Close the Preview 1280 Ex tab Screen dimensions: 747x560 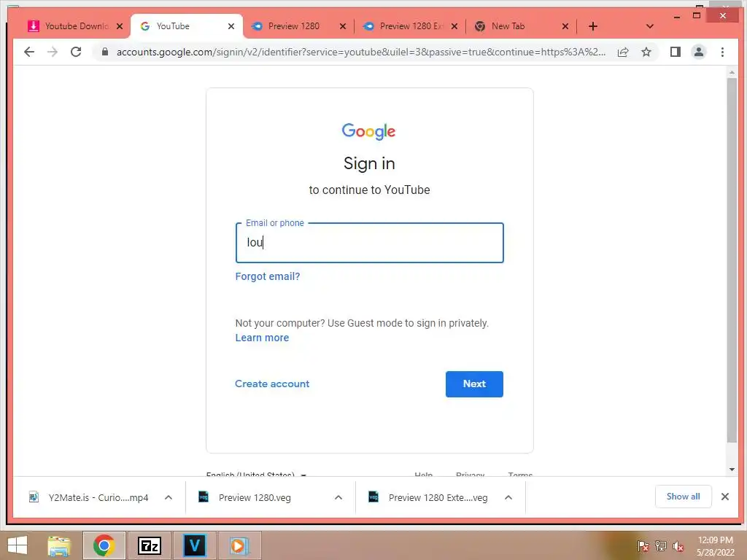click(x=454, y=26)
